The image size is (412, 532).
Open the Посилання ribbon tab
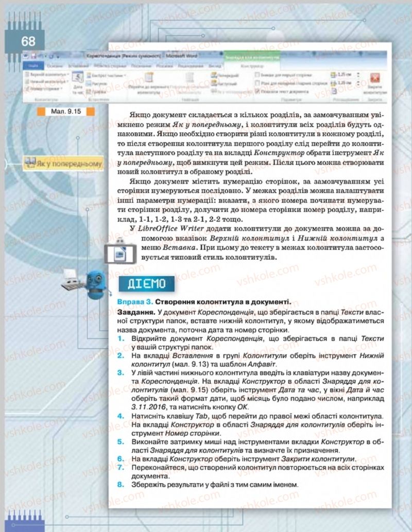pyautogui.click(x=141, y=65)
